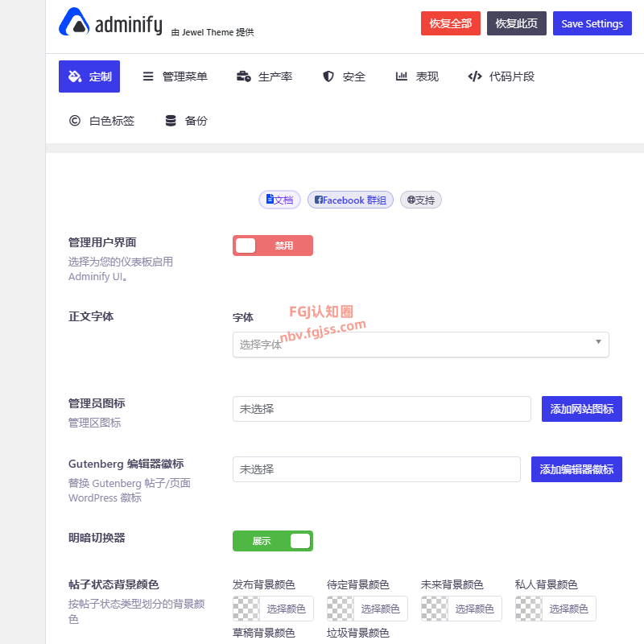Pick 私人背景颜色 swatch
Image resolution: width=644 pixels, height=644 pixels.
529,609
